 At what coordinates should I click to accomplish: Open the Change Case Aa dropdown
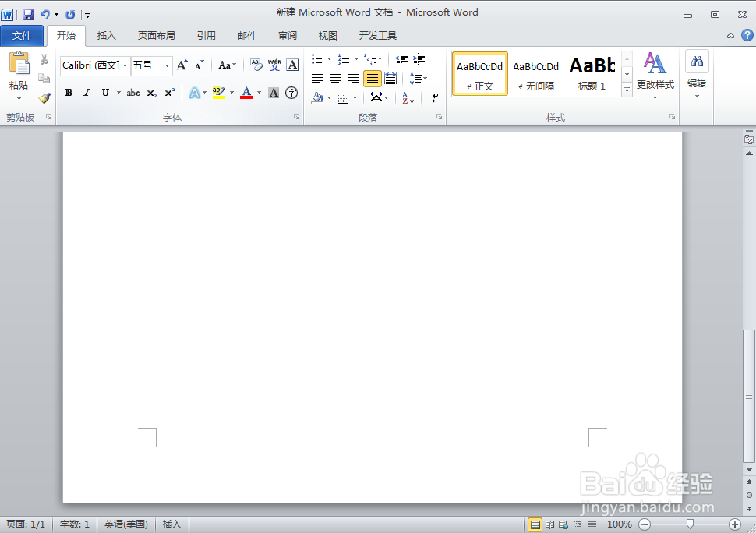coord(228,65)
